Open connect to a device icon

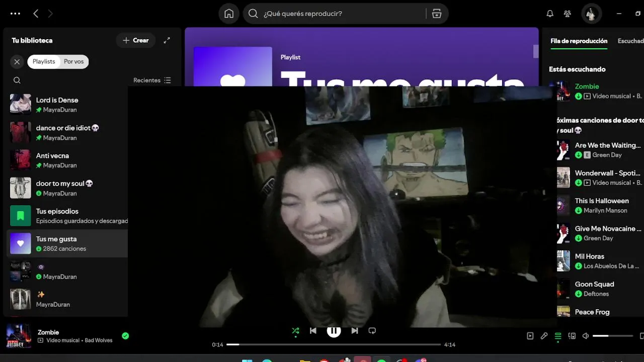click(572, 336)
